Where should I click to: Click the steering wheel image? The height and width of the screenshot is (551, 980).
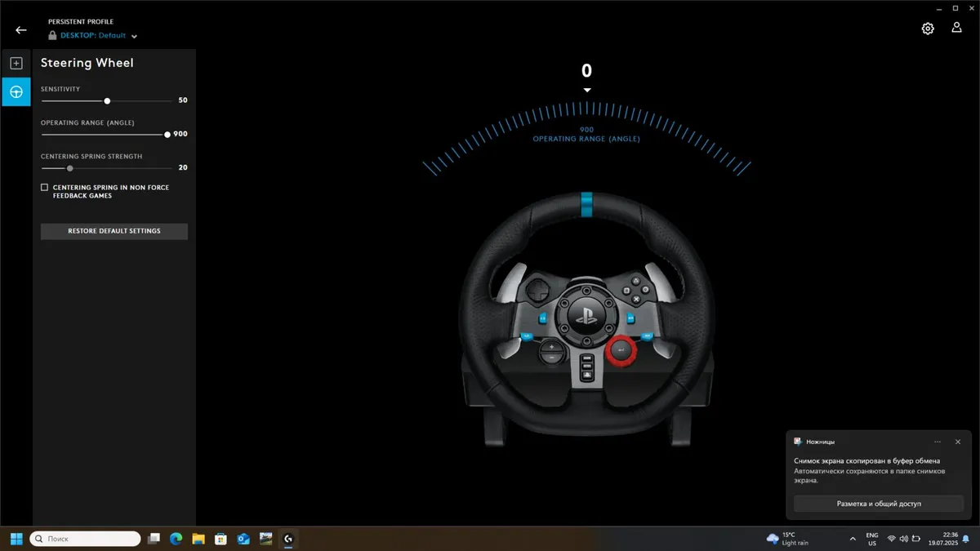[586, 320]
